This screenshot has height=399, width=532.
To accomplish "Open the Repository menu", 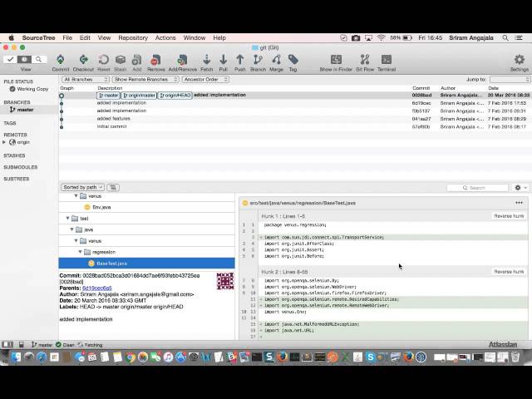I will [133, 38].
